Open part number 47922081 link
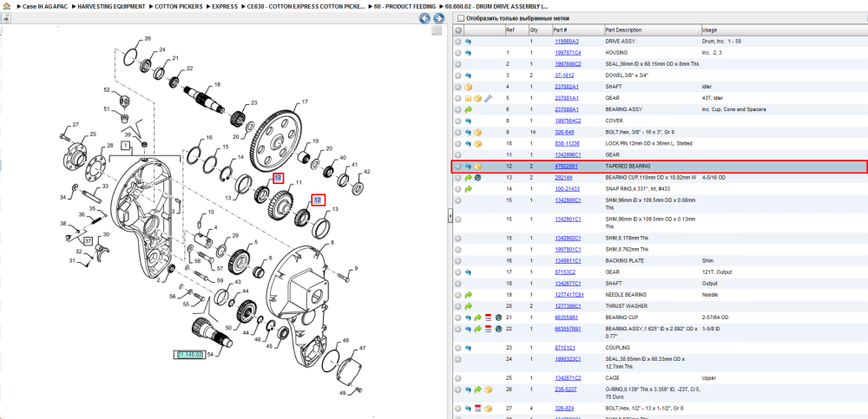Screen dimensions: 868x419 pyautogui.click(x=566, y=166)
